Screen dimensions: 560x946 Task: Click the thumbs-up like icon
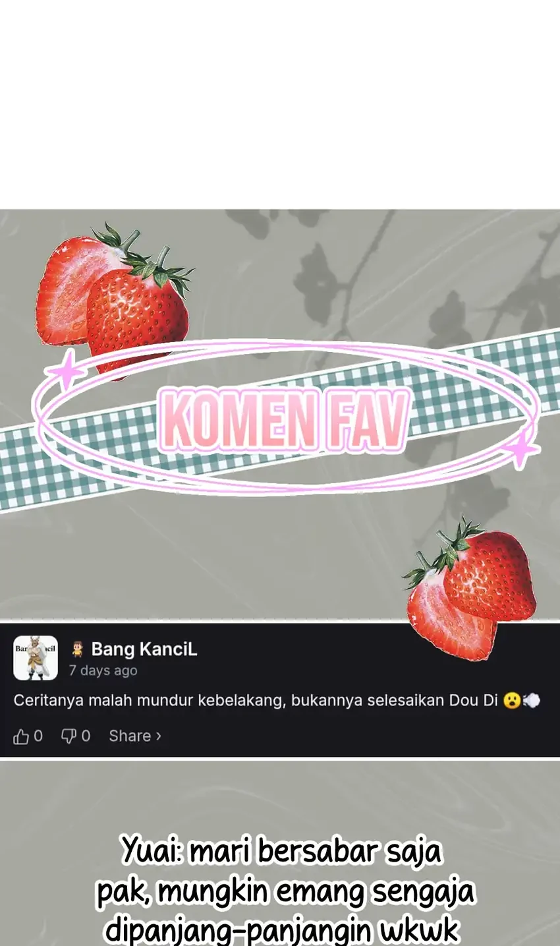[21, 736]
